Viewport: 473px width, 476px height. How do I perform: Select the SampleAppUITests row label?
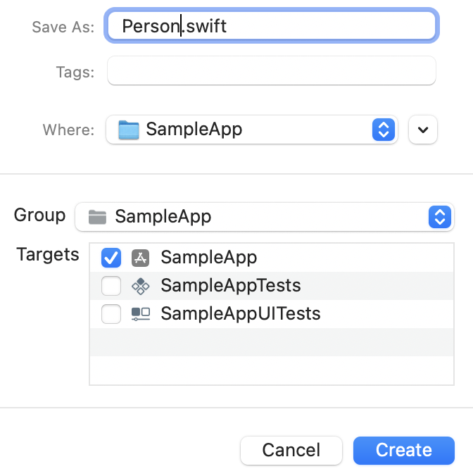click(x=241, y=313)
